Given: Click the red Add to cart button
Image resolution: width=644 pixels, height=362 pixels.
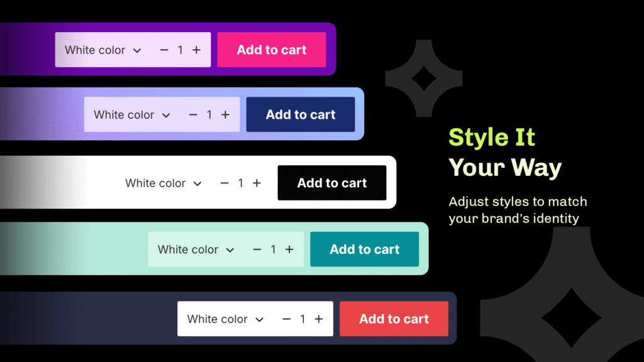Looking at the screenshot, I should pos(394,319).
